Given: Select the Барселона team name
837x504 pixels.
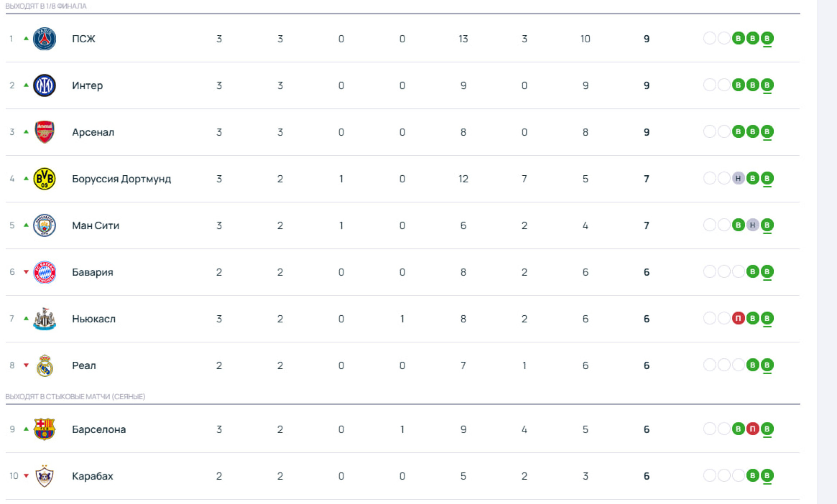Looking at the screenshot, I should [x=99, y=429].
